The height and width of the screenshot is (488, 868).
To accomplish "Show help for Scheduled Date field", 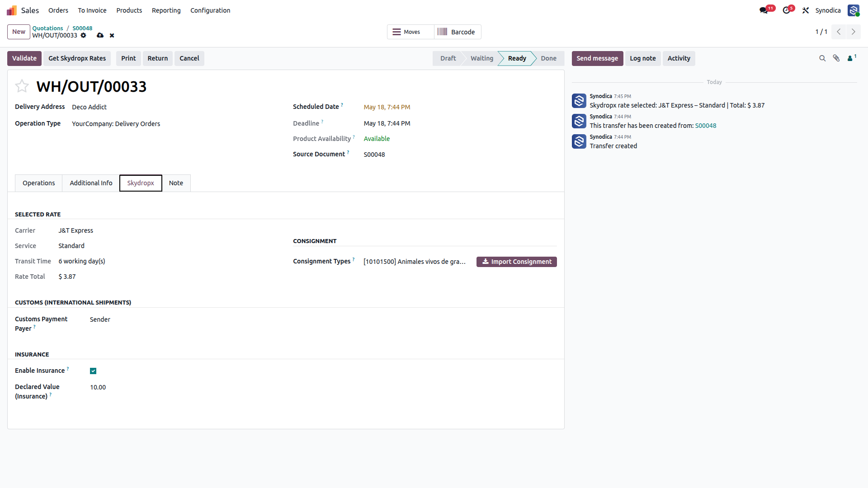I will 342,105.
